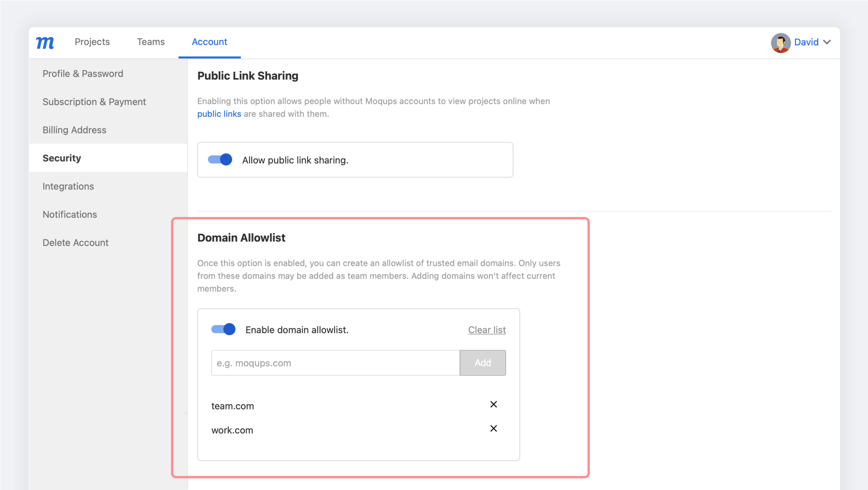868x490 pixels.
Task: Expand the David user menu chevron
Action: [x=827, y=42]
